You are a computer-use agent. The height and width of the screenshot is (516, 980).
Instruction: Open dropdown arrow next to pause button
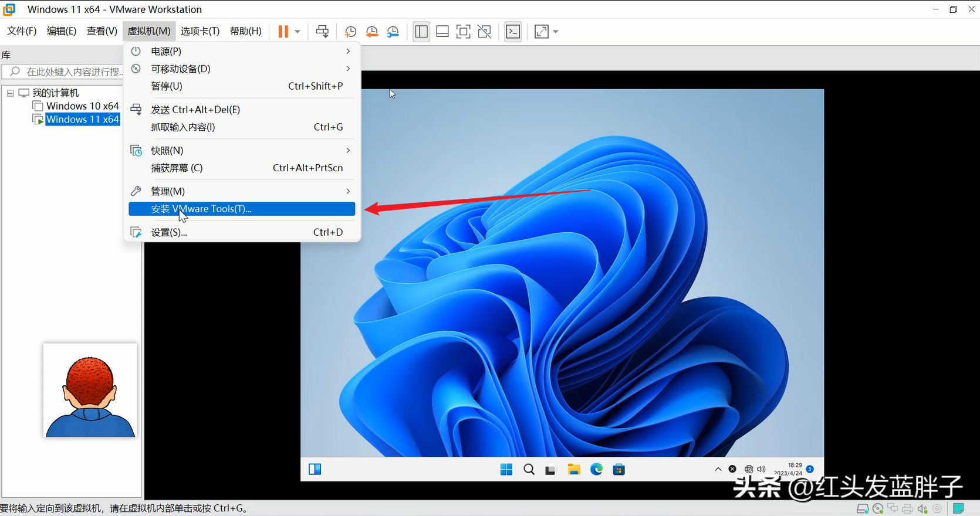[x=298, y=32]
